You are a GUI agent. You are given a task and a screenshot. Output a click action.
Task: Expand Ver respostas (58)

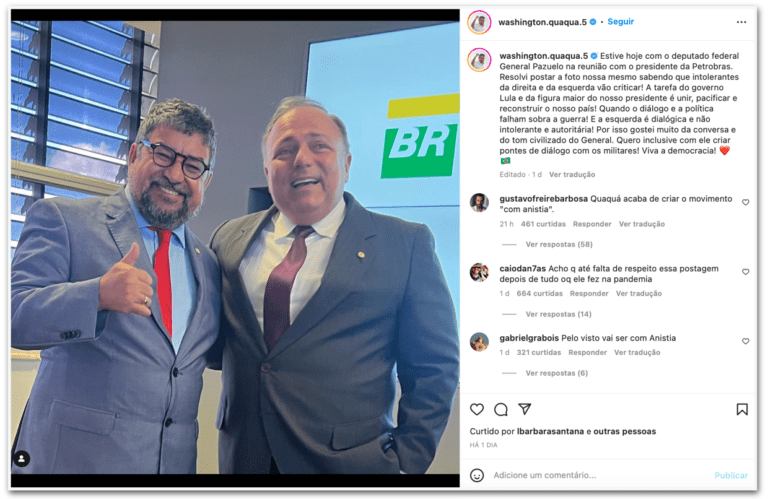click(559, 244)
